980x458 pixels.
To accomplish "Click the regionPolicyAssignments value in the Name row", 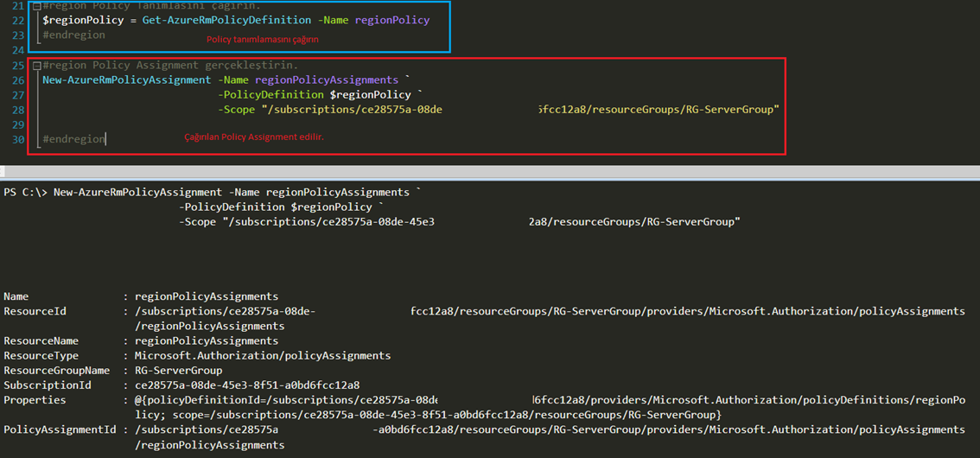I will coord(207,296).
